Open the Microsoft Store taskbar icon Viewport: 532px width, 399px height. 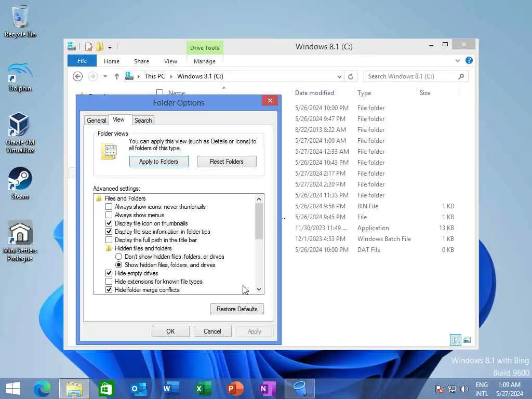point(106,389)
